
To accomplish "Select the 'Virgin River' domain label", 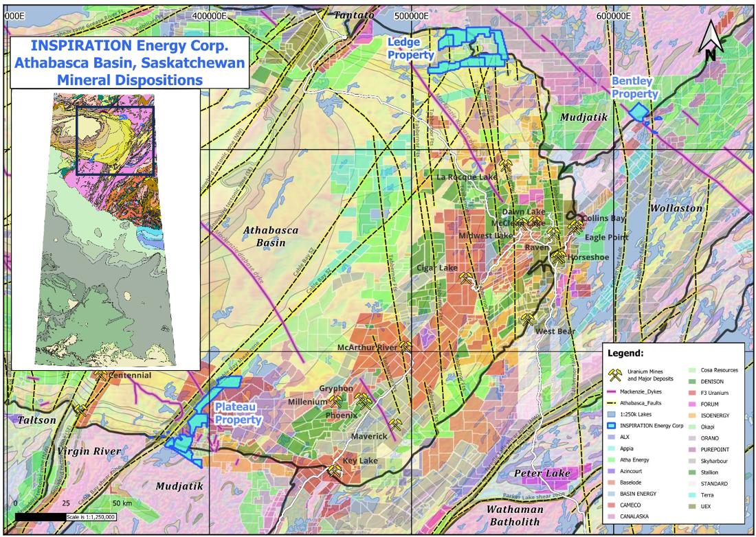I will point(89,451).
